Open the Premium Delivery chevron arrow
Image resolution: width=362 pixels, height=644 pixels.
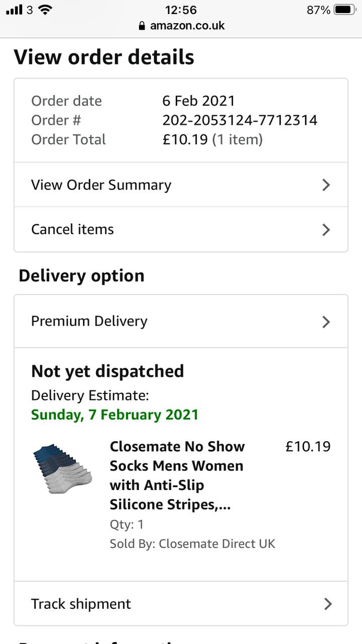[326, 321]
